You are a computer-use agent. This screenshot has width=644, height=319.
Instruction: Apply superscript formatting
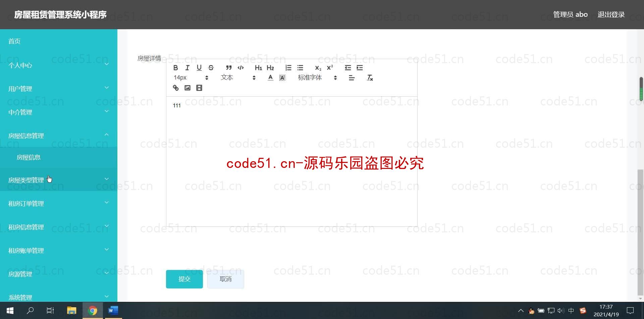pos(330,68)
